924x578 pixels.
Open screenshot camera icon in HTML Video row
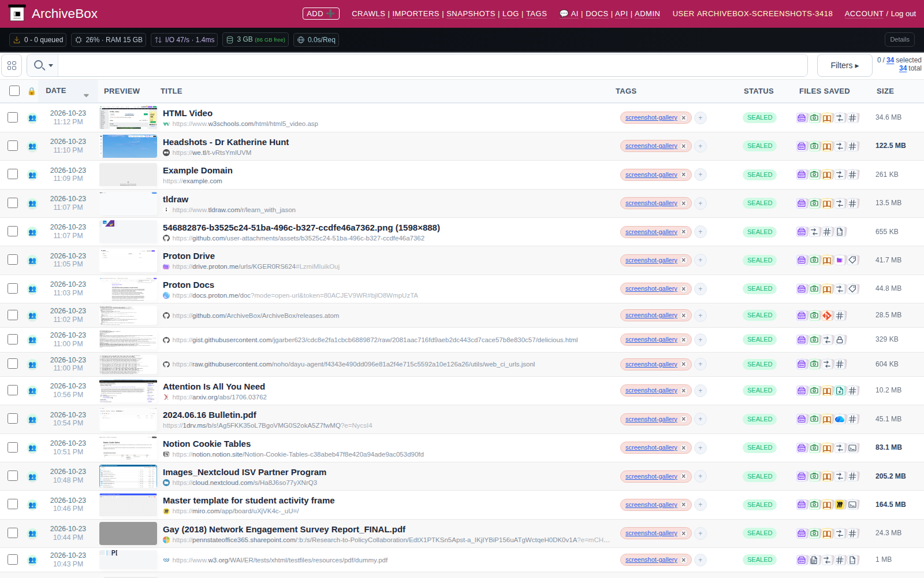coord(814,118)
